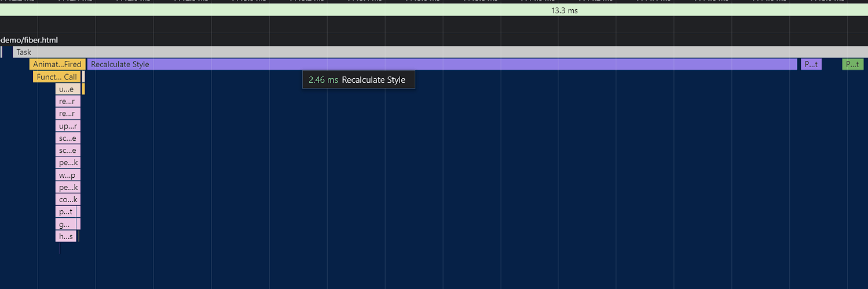
Task: Click the co...k function block
Action: (x=68, y=199)
